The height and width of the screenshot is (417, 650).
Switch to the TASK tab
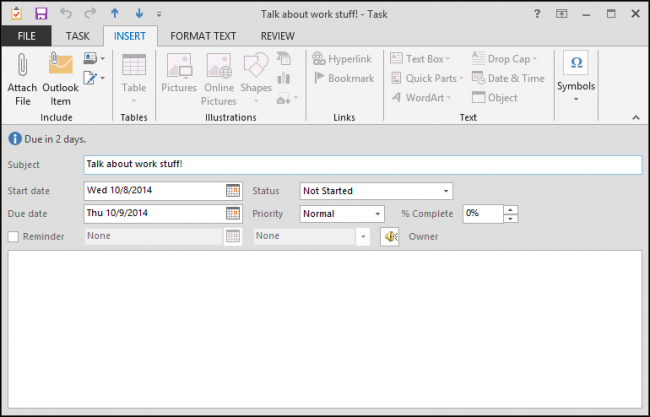78,36
